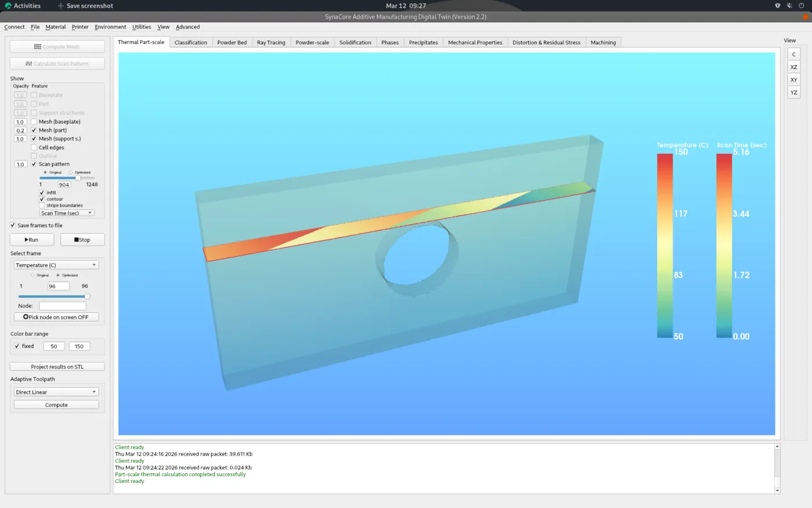Click the color bar minimum 50 field
Viewport: 812px width, 508px height.
pyautogui.click(x=54, y=346)
